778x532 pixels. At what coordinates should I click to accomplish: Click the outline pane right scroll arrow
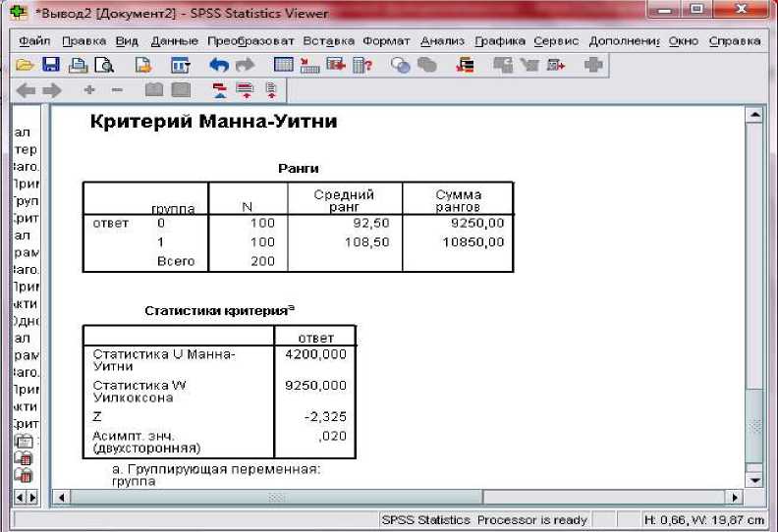tap(32, 497)
